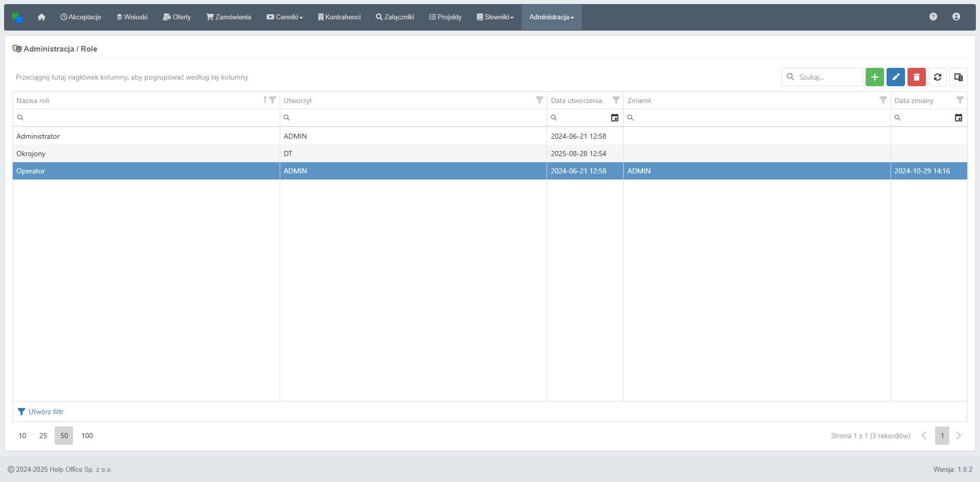Viewport: 980px width, 482px height.
Task: Click the Utwórz filtr link
Action: [46, 412]
